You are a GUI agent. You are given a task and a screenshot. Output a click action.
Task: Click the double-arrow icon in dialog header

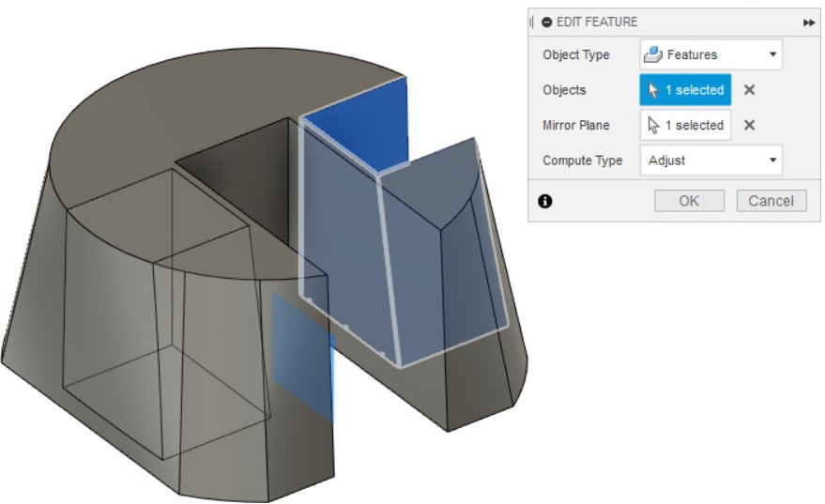coord(809,23)
